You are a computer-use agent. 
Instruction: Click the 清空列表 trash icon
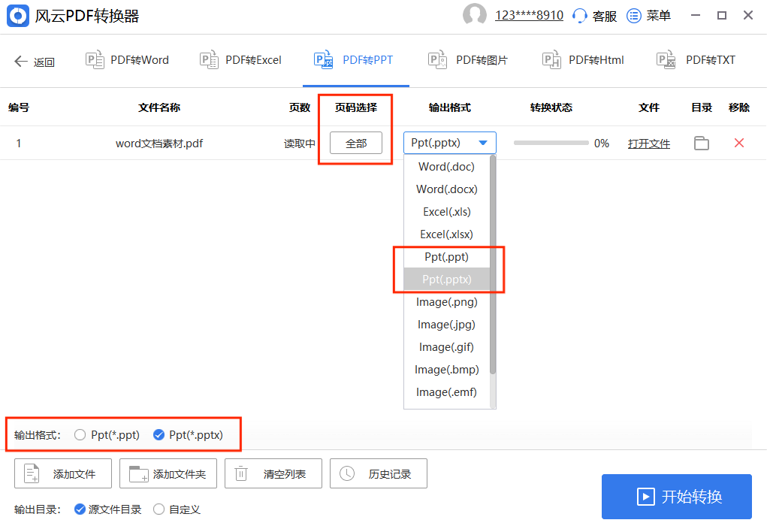[x=241, y=473]
